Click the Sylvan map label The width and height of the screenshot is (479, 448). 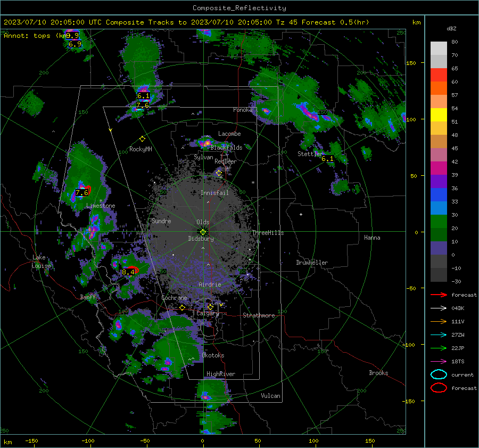click(203, 157)
